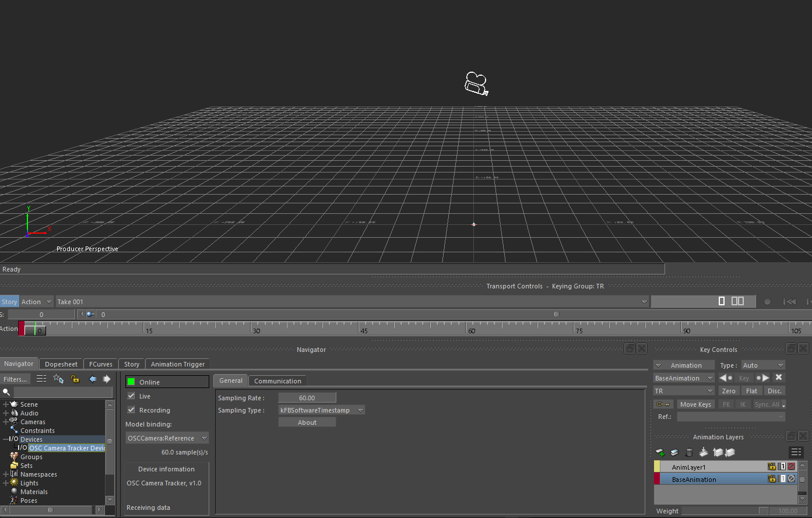Open the Animation Trigger tab
812x518 pixels.
pos(178,364)
